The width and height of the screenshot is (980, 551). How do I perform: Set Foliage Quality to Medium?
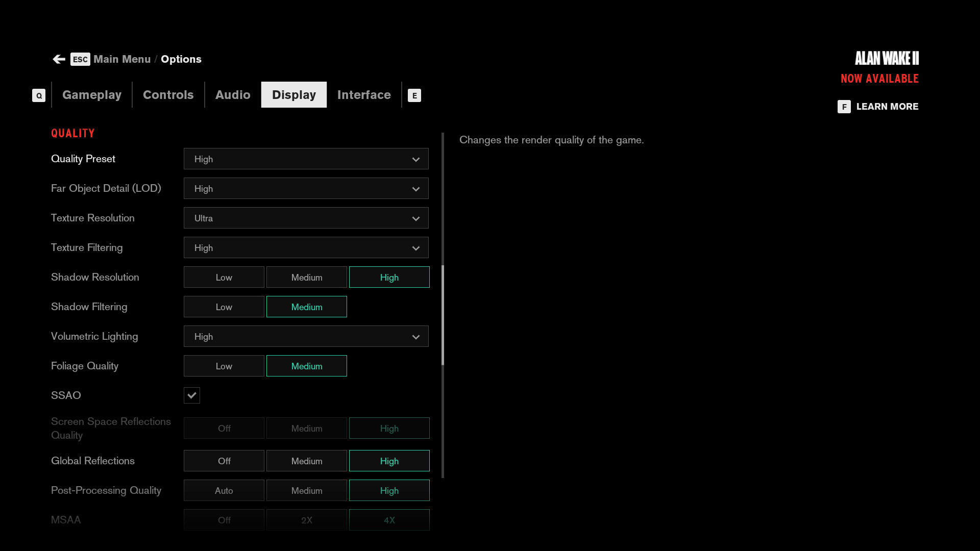307,366
